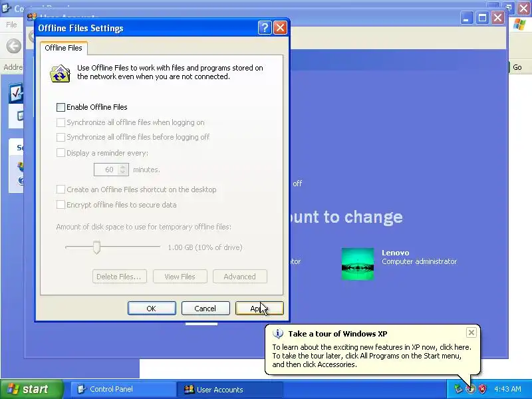Switch to Control Panel taskbar button
532x399 pixels.
pos(123,389)
